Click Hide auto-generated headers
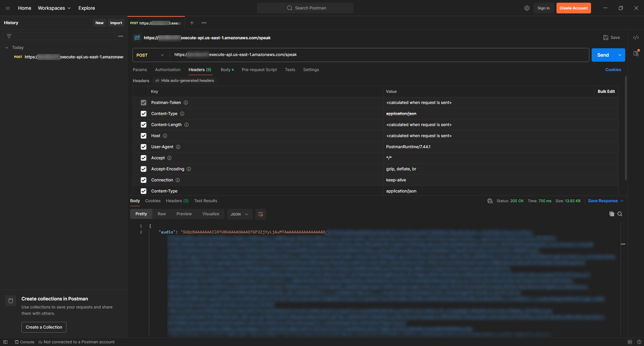Image resolution: width=644 pixels, height=346 pixels. [x=184, y=80]
